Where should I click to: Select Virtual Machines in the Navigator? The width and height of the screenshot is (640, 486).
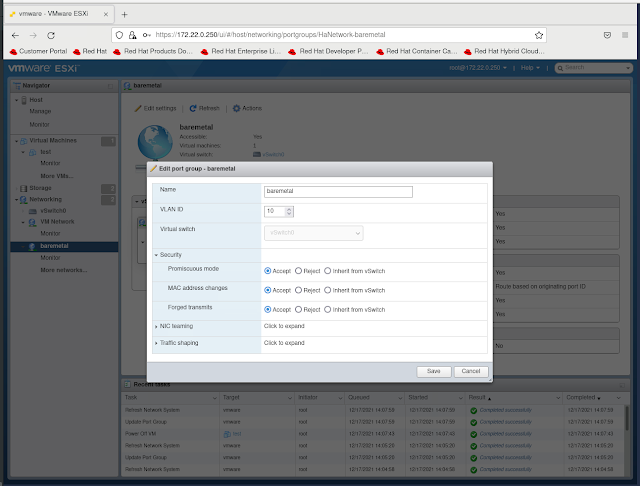pos(53,141)
